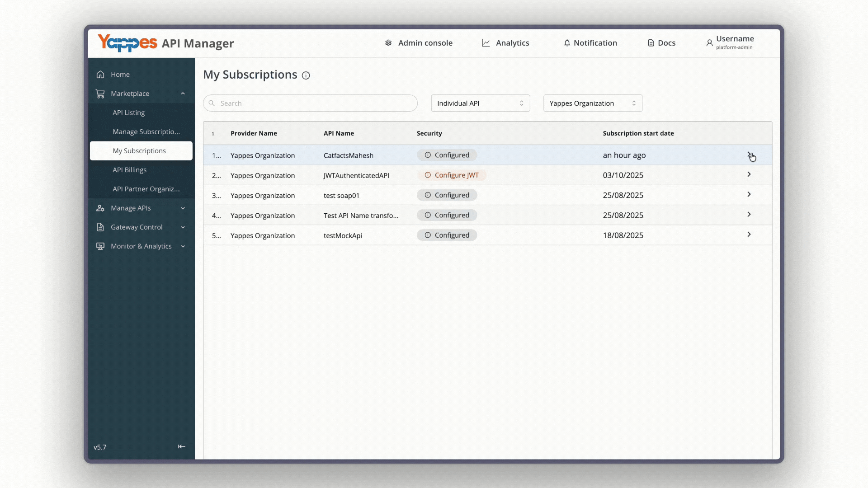Expand the CatfactsMahesh row arrow
Screen dimensions: 868x488
(x=749, y=155)
